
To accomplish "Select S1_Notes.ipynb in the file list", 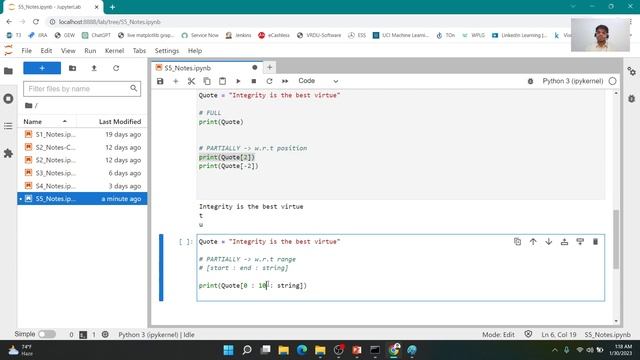I will click(82, 134).
